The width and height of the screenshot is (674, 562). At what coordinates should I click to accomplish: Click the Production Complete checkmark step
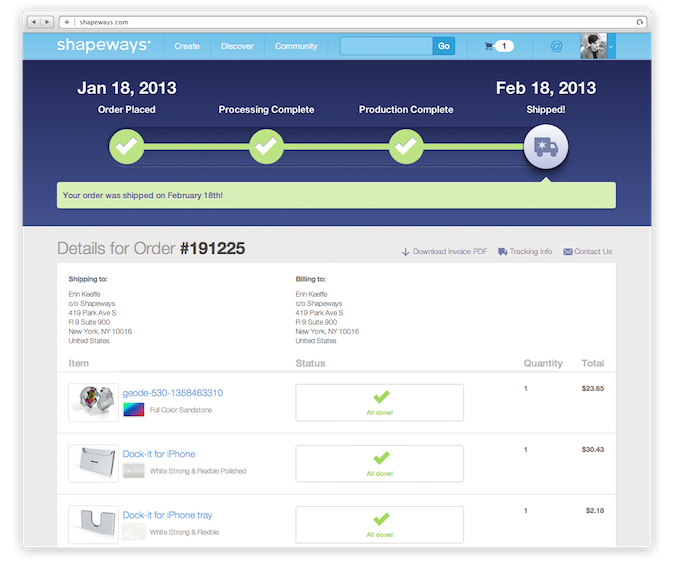pos(406,146)
